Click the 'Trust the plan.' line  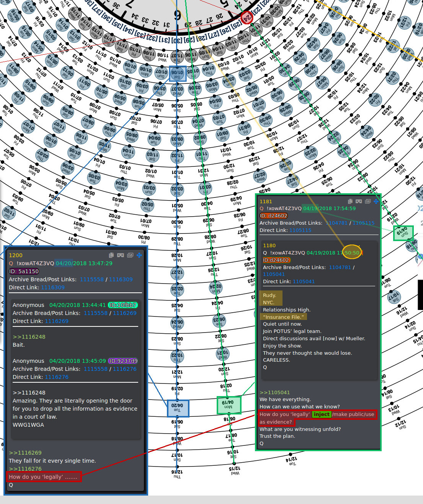pos(277,436)
